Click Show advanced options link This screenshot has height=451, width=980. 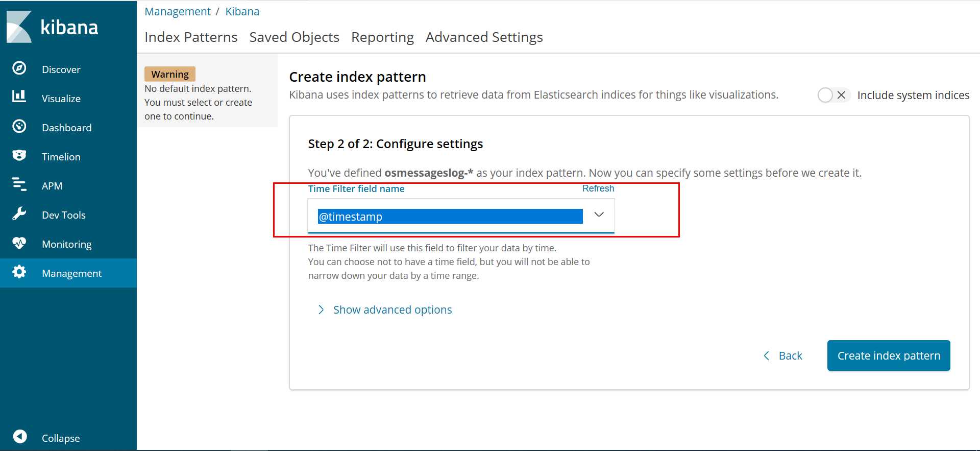click(393, 310)
